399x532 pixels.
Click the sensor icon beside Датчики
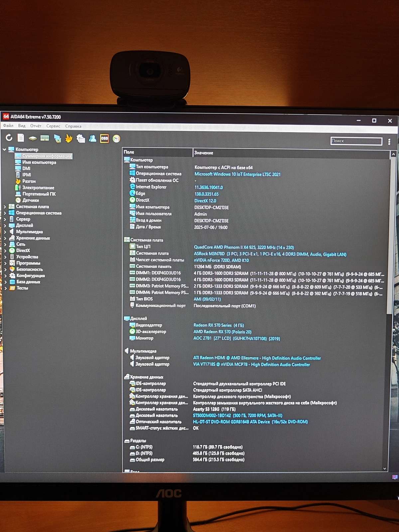(x=18, y=200)
